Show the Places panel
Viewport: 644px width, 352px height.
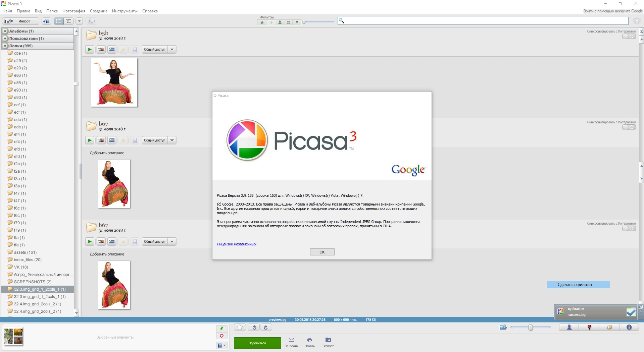tap(589, 328)
